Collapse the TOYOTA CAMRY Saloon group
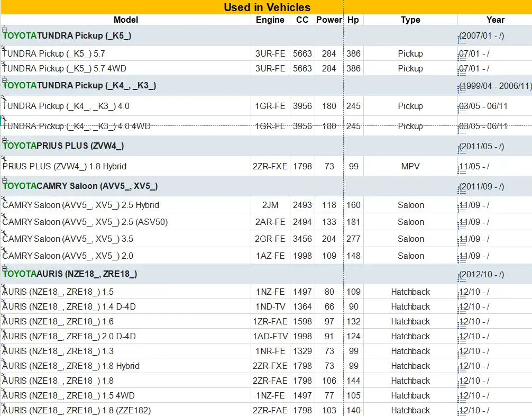Image resolution: width=532 pixels, height=416 pixels. point(4,180)
